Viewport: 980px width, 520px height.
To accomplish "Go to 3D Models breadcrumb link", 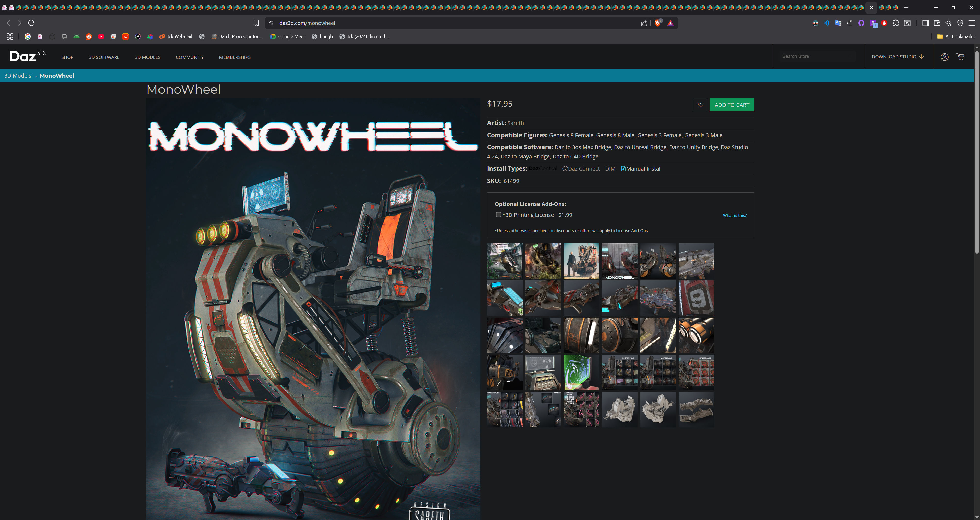I will click(x=18, y=75).
